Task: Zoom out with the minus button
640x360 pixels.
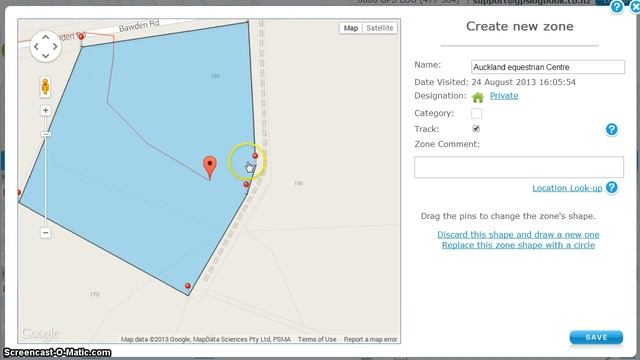Action: 45,233
